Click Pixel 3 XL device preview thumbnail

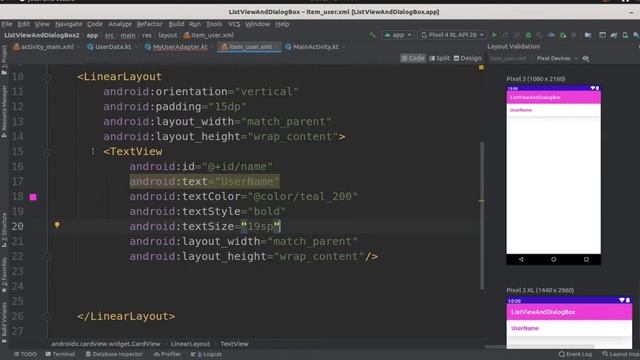[x=569, y=322]
